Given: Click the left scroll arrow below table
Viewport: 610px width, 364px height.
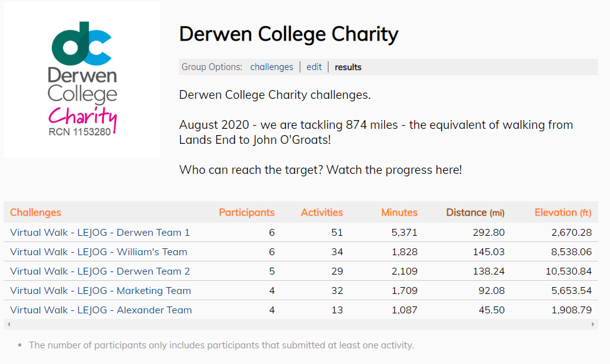Looking at the screenshot, I should 9,324.
